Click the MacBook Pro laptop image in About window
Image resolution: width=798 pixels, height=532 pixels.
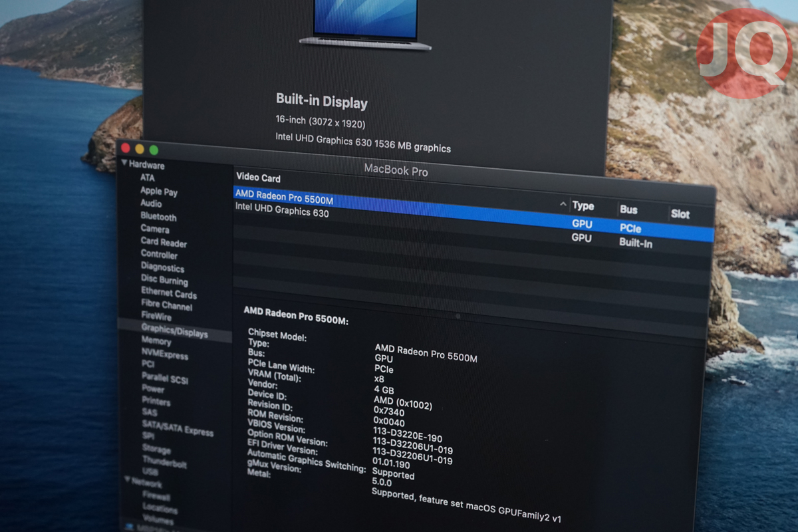pyautogui.click(x=364, y=24)
